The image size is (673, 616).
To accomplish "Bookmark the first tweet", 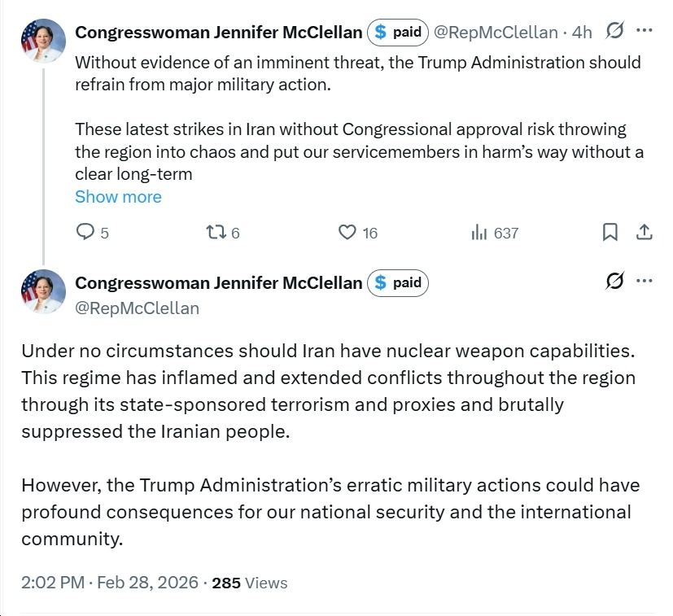I will pyautogui.click(x=610, y=233).
